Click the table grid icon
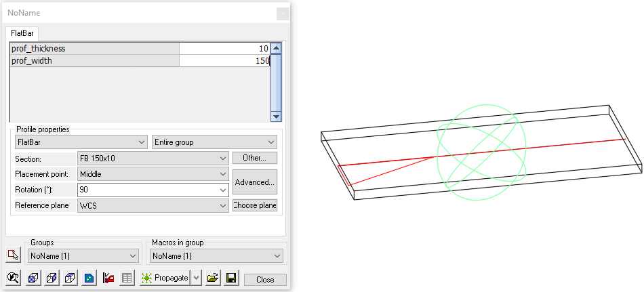The width and height of the screenshot is (644, 292). point(127,278)
